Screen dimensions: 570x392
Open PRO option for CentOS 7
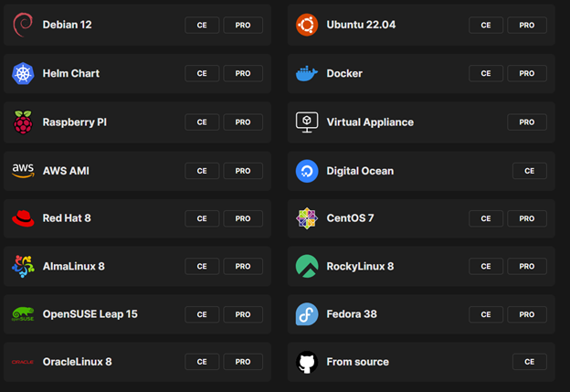tap(527, 218)
